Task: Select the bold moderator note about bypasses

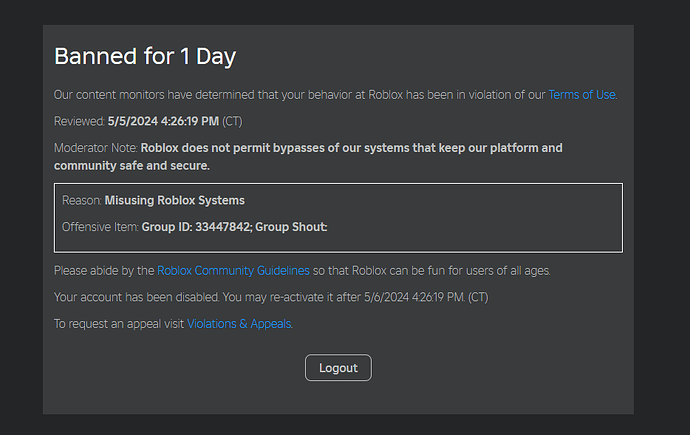Action: 308,157
